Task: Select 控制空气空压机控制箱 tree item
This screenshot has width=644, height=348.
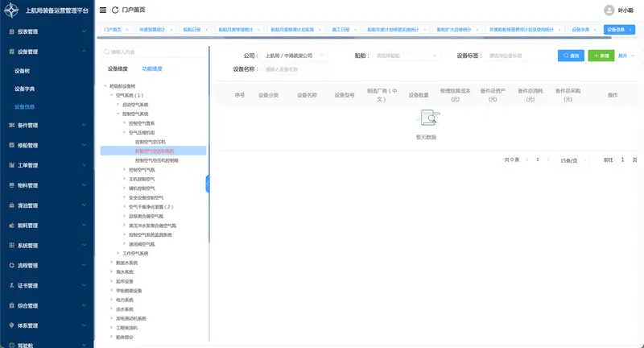Action: tap(157, 160)
